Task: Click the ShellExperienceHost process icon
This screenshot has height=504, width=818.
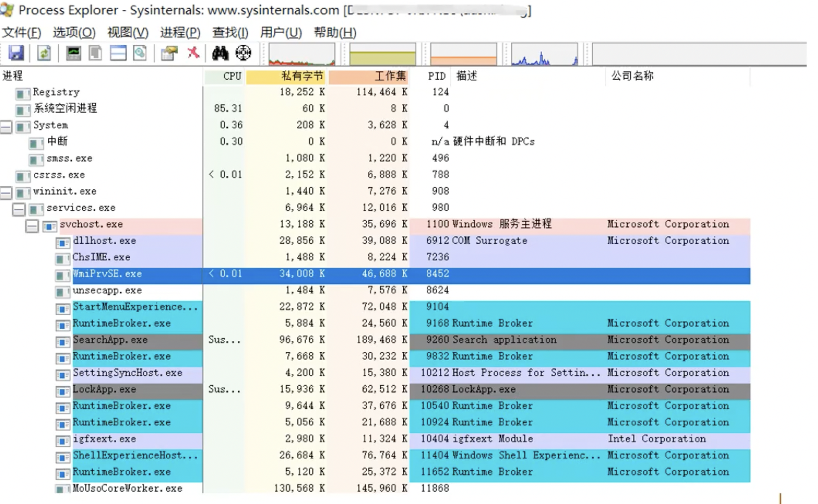Action: click(63, 457)
